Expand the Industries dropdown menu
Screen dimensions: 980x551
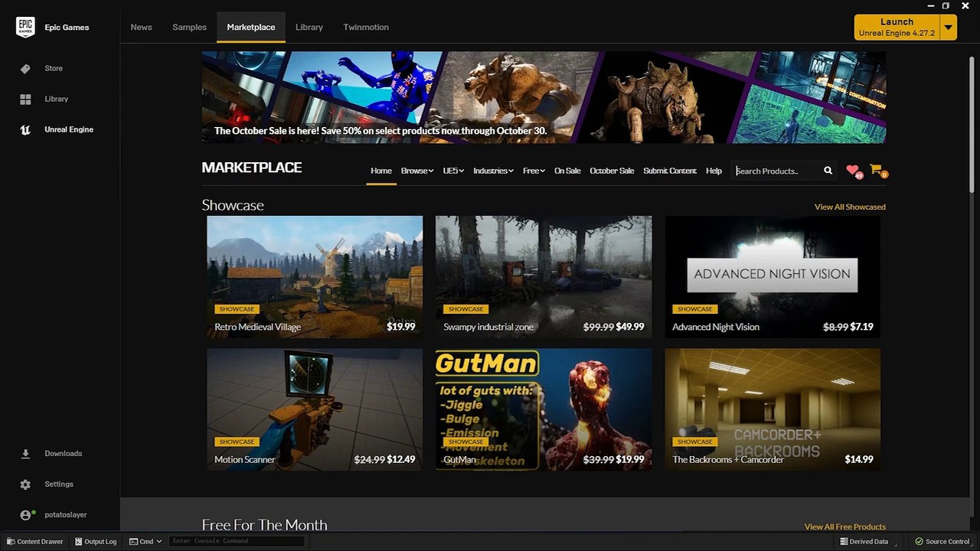[493, 171]
